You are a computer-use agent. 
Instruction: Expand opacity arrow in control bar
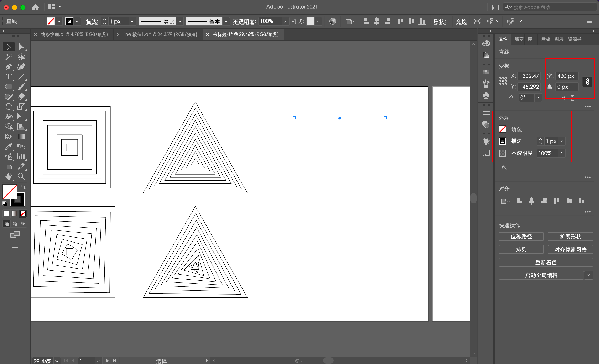pyautogui.click(x=285, y=21)
